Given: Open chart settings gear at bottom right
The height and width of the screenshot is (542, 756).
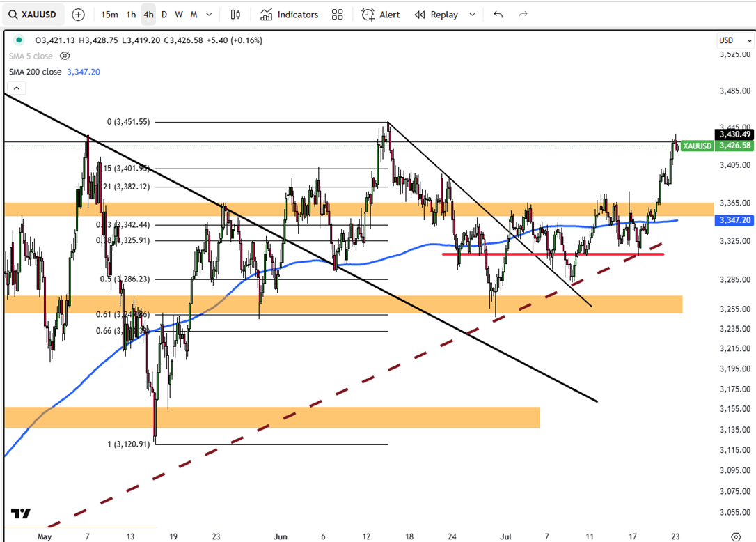Looking at the screenshot, I should click(736, 536).
